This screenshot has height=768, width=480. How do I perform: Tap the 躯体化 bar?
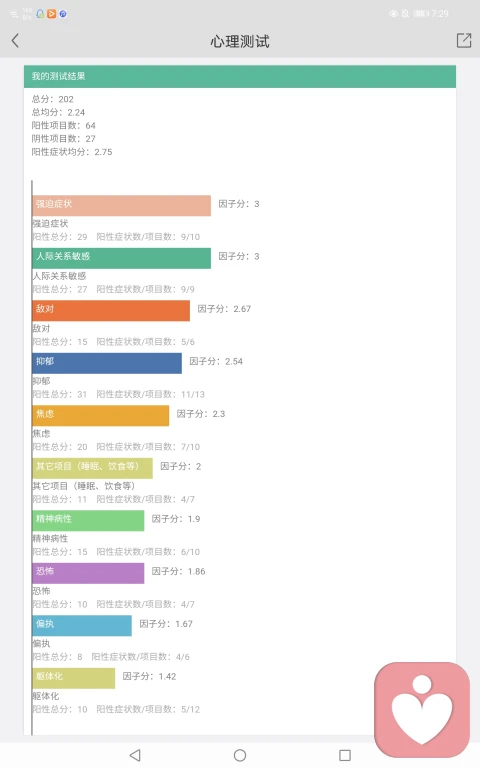tap(73, 678)
